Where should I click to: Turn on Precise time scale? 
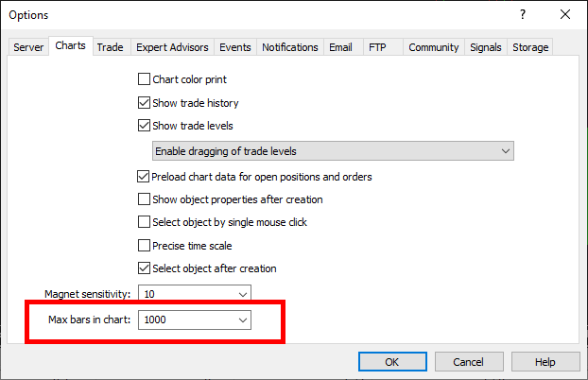pyautogui.click(x=145, y=246)
